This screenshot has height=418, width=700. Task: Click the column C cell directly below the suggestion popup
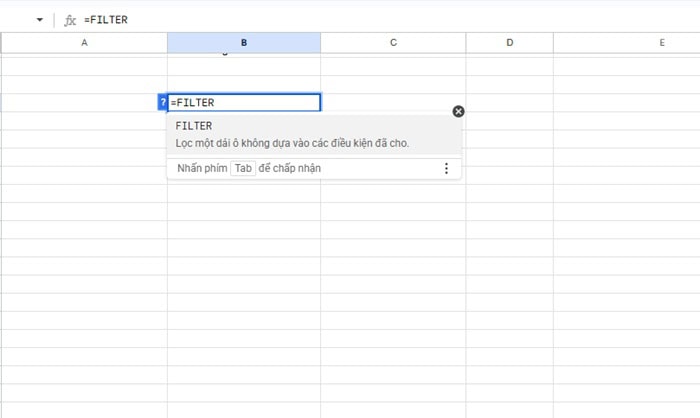coord(393,193)
